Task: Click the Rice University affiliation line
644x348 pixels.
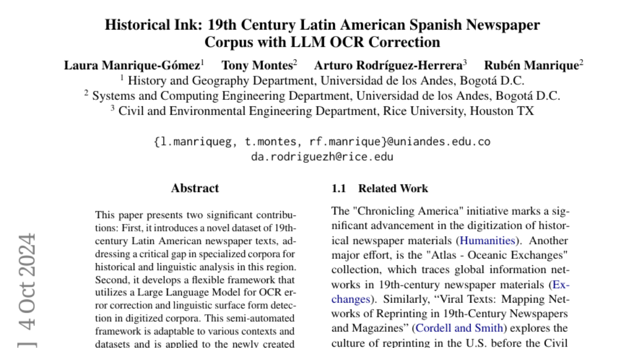Action: [x=322, y=111]
